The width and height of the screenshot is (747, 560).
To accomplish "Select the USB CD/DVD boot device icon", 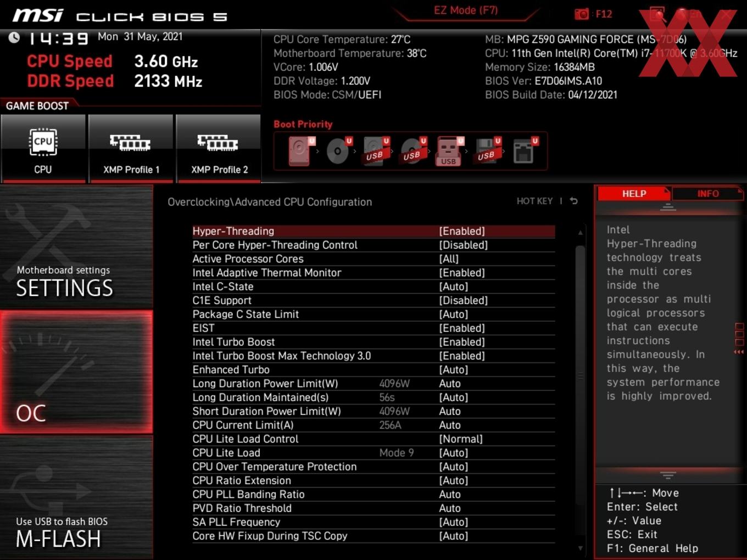I will tap(412, 151).
